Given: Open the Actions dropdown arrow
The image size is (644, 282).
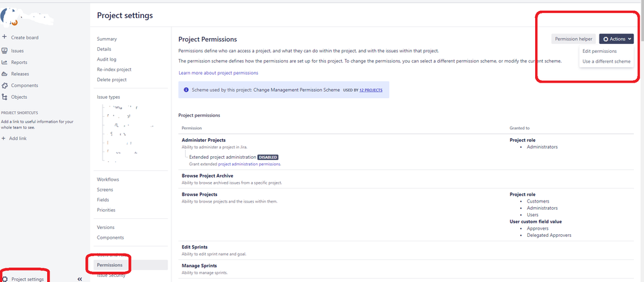Looking at the screenshot, I should click(629, 39).
